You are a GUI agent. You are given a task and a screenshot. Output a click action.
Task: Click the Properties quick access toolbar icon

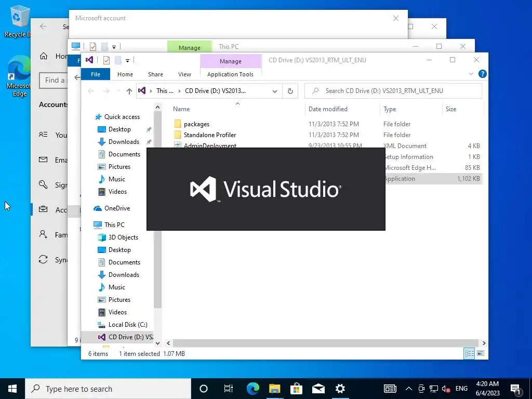click(x=106, y=60)
